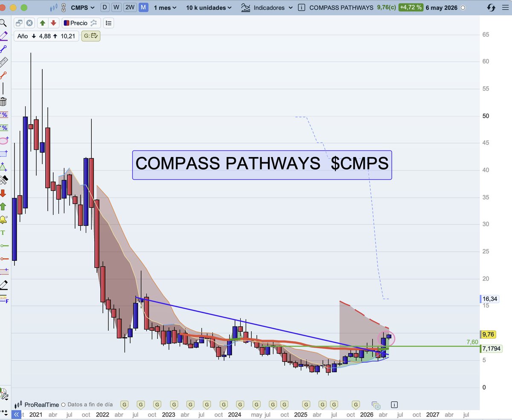Select the green horizontal line tool
The height and width of the screenshot is (420, 512).
tap(4, 246)
